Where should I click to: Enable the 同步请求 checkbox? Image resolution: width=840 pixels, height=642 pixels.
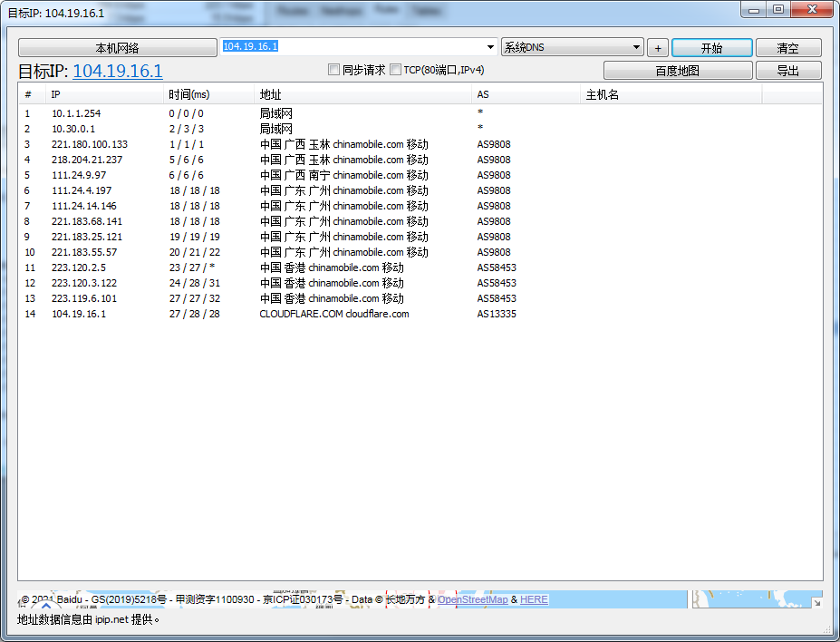pos(333,70)
